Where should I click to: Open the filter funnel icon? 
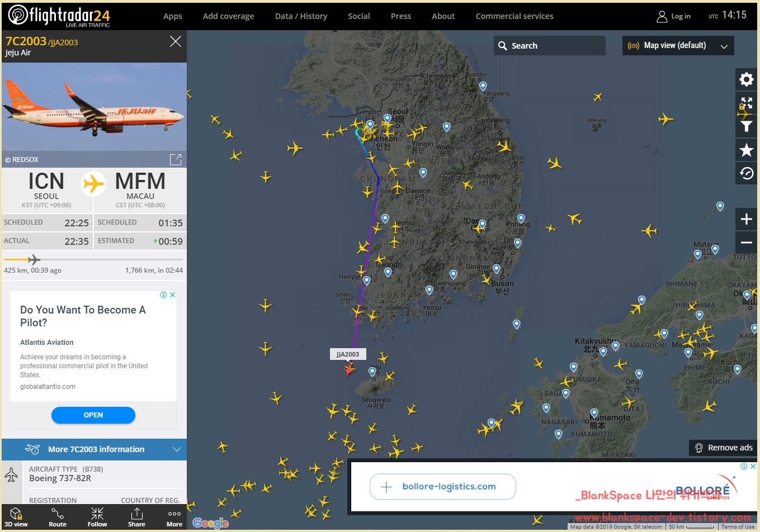click(746, 126)
